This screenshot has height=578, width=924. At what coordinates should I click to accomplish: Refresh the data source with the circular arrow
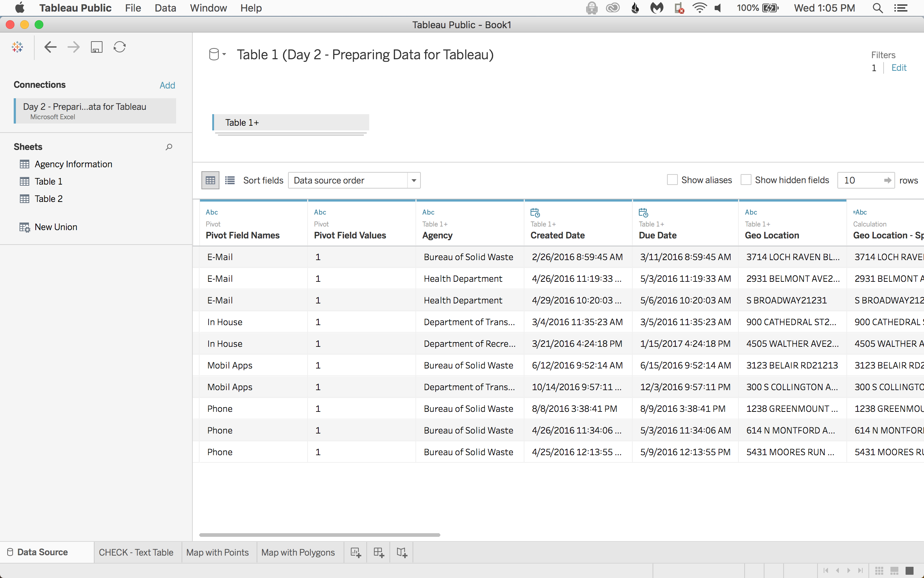119,47
